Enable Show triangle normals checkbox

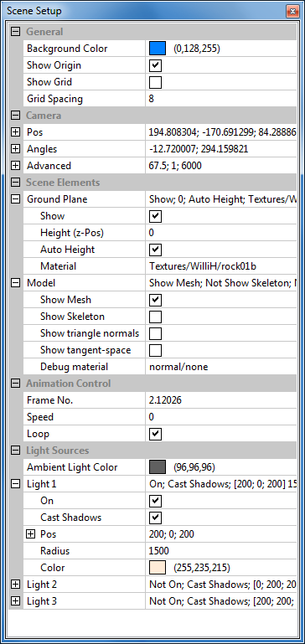tap(155, 333)
